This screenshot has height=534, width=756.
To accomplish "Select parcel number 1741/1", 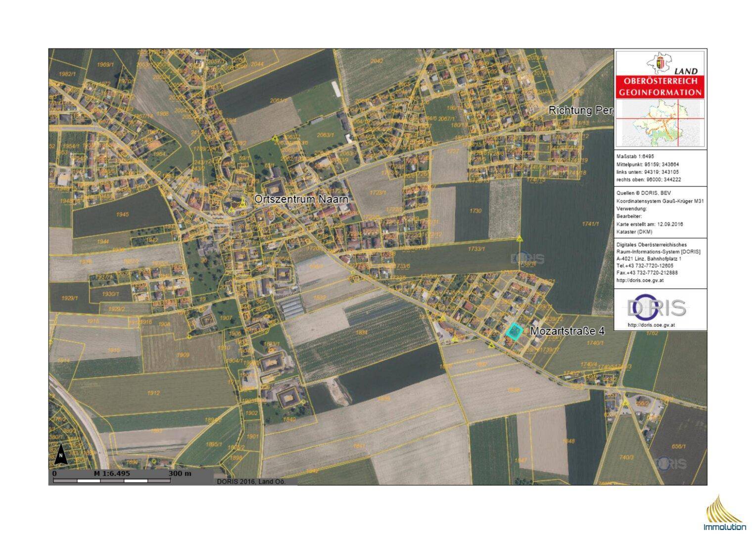I will pyautogui.click(x=590, y=224).
